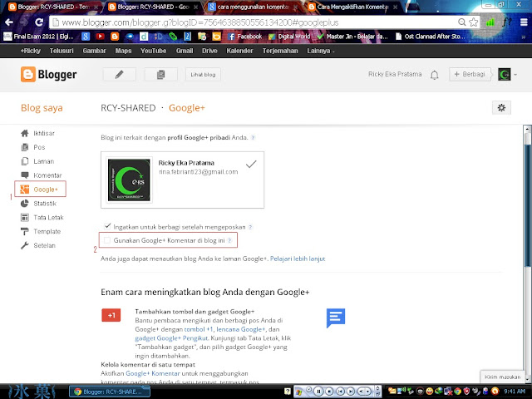
Task: Switch to the 'Cara Mengaktifkan Komentar' browser tab
Action: coord(352,7)
